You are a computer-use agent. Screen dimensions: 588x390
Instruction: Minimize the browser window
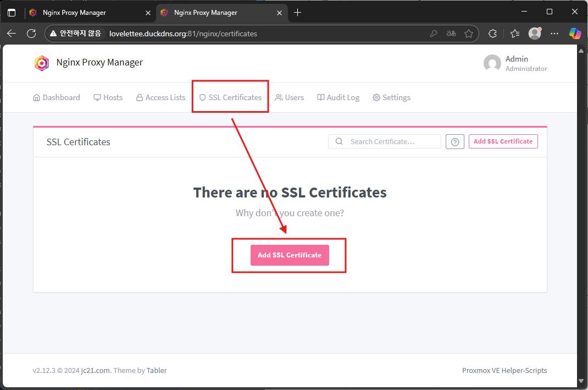click(x=524, y=12)
